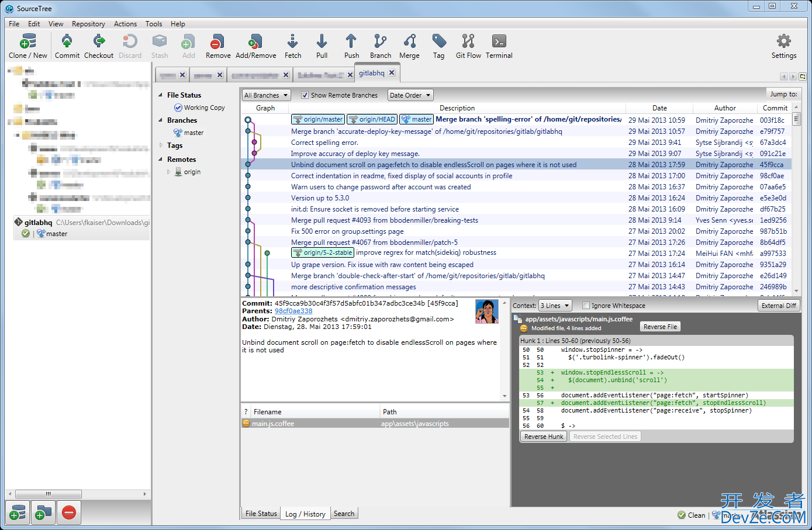Click the Reverse File button
Image resolution: width=812 pixels, height=530 pixels.
(x=660, y=327)
